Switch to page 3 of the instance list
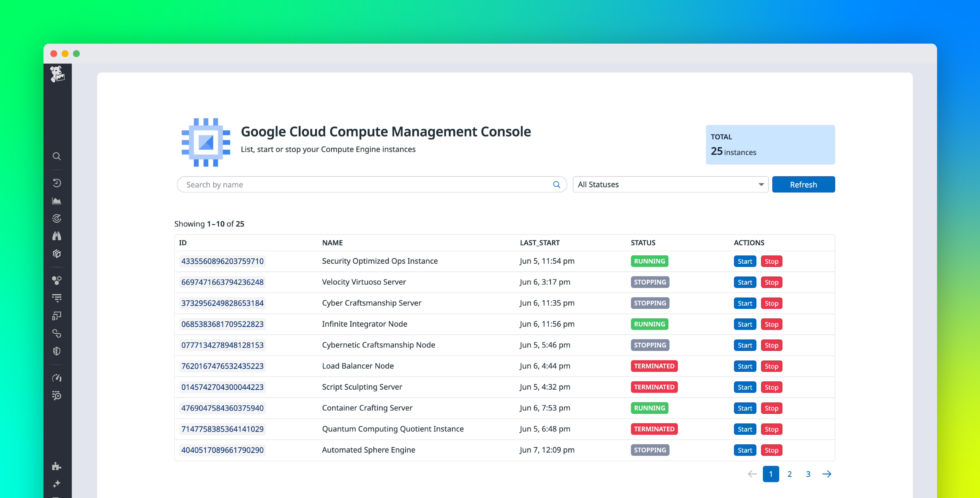Viewport: 980px width, 498px height. [808, 474]
